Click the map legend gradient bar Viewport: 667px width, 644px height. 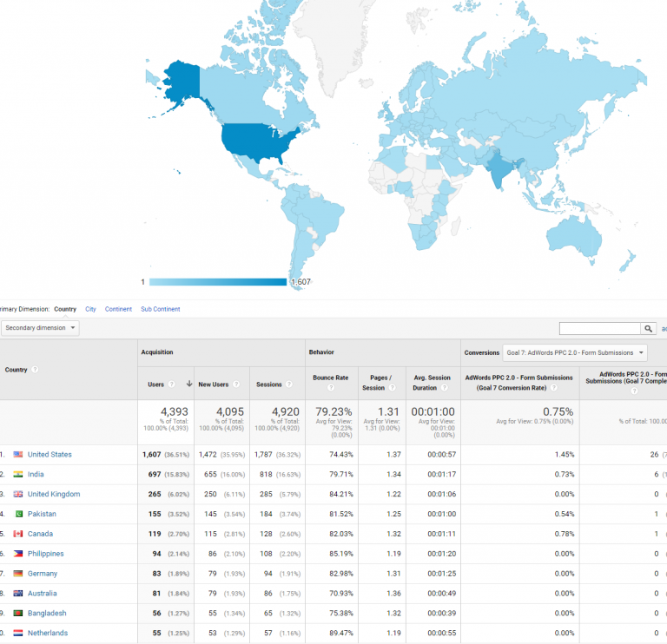click(x=217, y=282)
